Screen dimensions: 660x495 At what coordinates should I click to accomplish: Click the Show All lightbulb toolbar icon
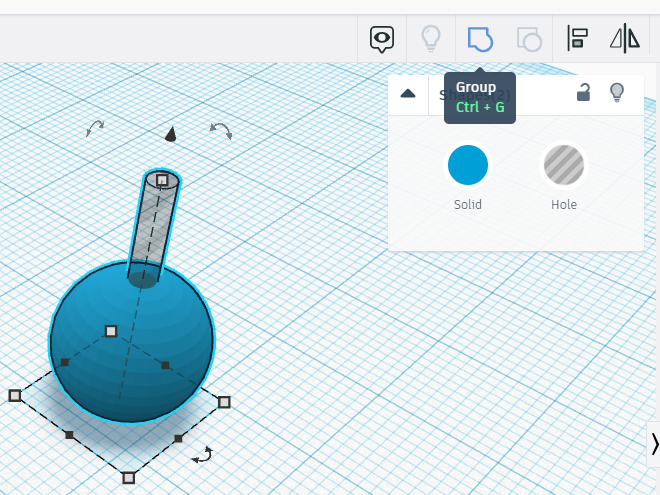[431, 39]
